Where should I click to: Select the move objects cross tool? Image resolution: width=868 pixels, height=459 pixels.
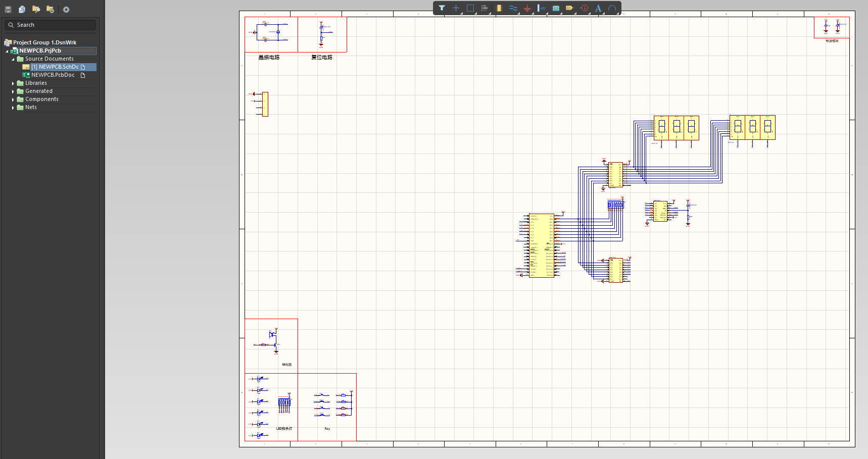456,8
